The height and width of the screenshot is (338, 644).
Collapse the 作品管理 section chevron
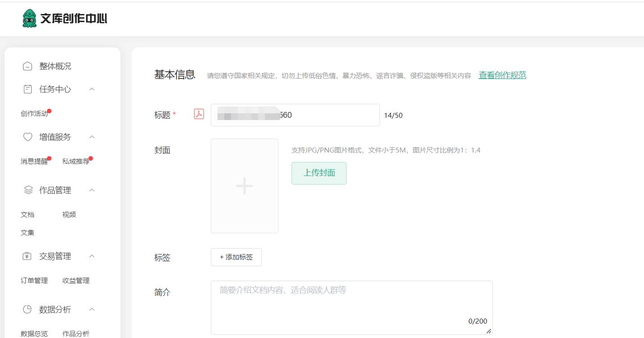point(92,190)
